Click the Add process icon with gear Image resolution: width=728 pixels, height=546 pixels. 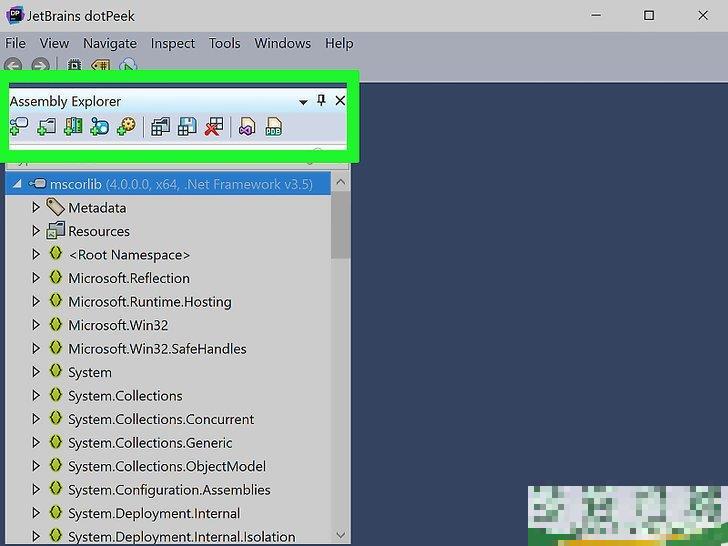coord(126,127)
